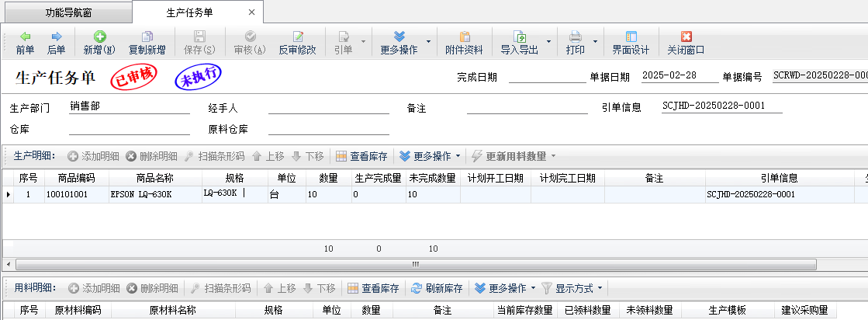
Task: Go to previous document with 前单
Action: [25, 42]
